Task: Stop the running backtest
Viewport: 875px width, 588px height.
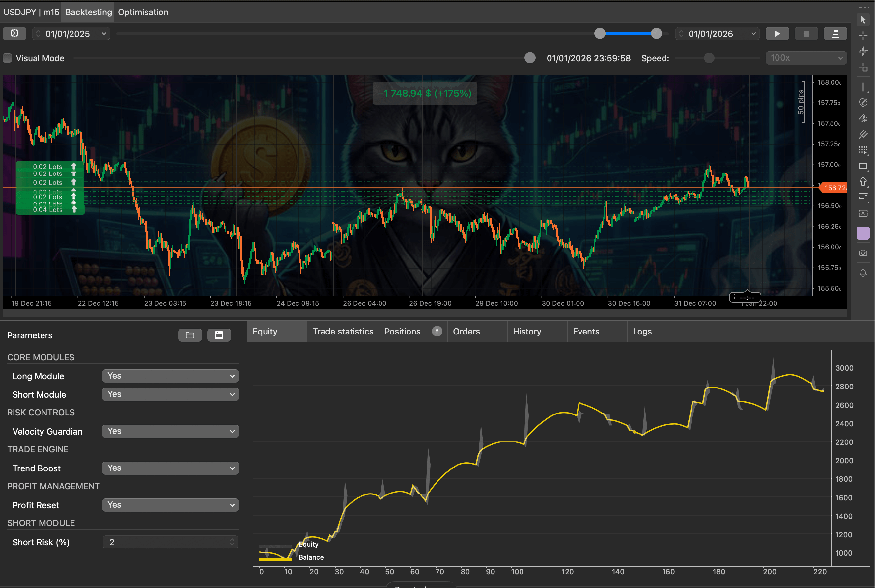Action: 806,33
